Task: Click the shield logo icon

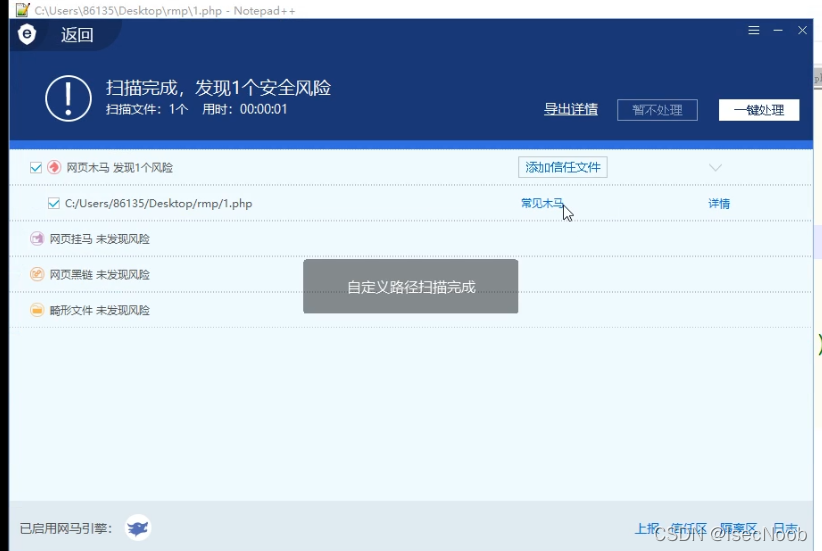Action: (27, 35)
